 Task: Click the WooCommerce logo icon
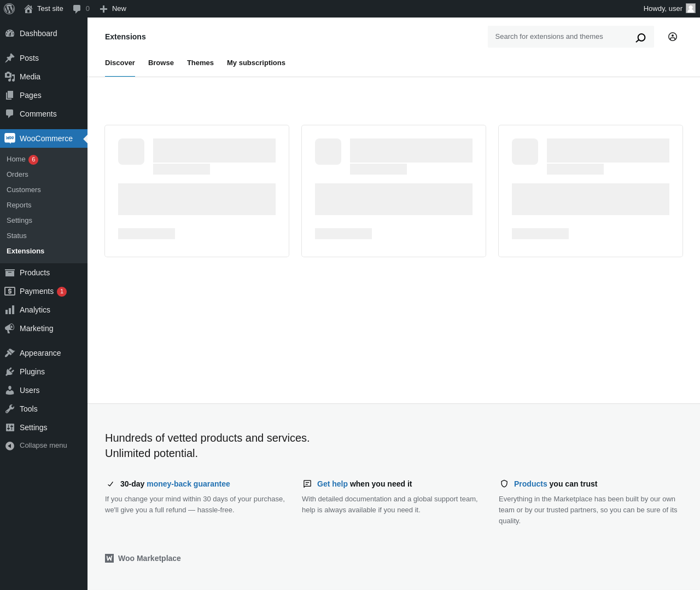point(10,138)
